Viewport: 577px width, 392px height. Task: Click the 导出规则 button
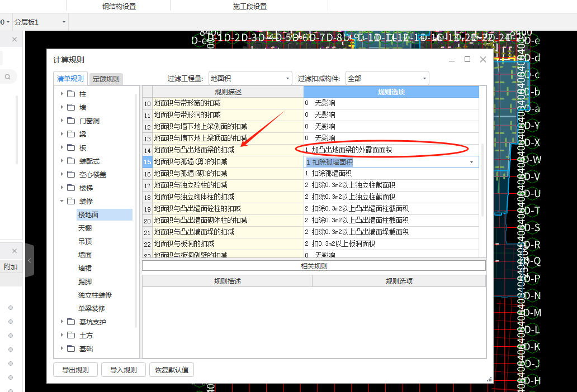click(75, 370)
